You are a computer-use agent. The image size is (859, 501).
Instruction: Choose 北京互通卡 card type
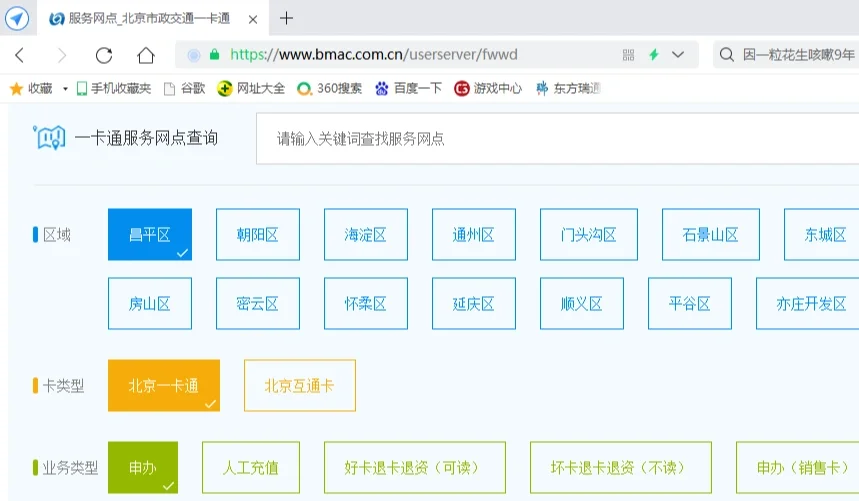pyautogui.click(x=299, y=386)
